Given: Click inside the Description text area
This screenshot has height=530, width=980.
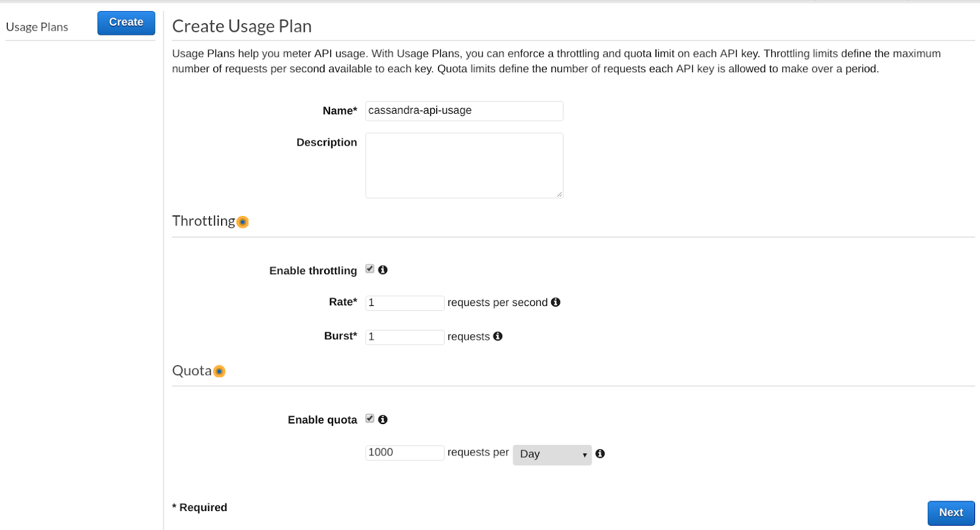Looking at the screenshot, I should click(x=464, y=165).
